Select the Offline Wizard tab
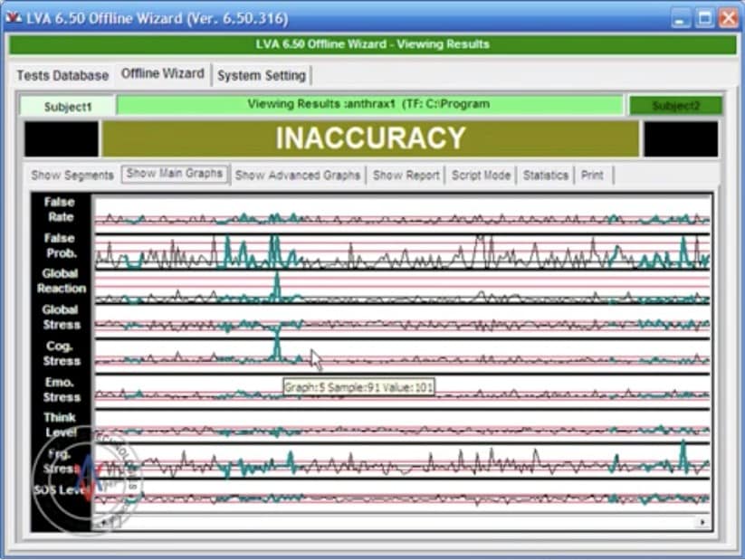This screenshot has width=745, height=560. tap(163, 74)
